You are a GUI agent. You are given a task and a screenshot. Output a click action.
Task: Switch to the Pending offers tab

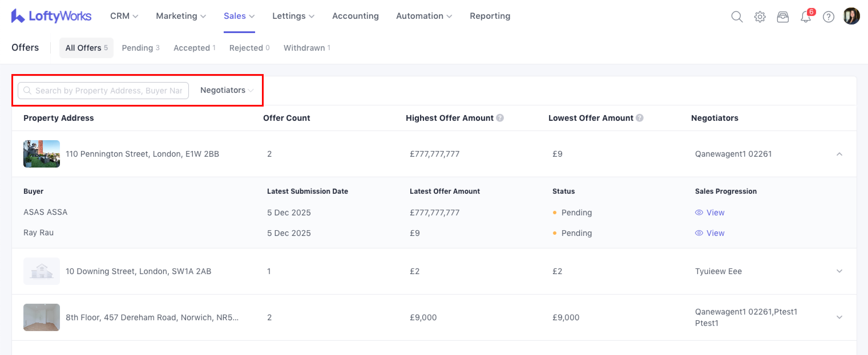point(140,48)
